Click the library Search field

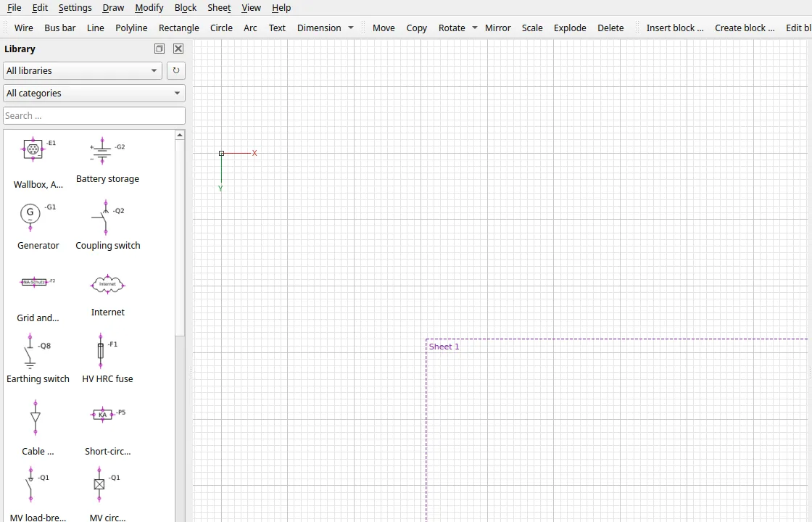pyautogui.click(x=94, y=115)
